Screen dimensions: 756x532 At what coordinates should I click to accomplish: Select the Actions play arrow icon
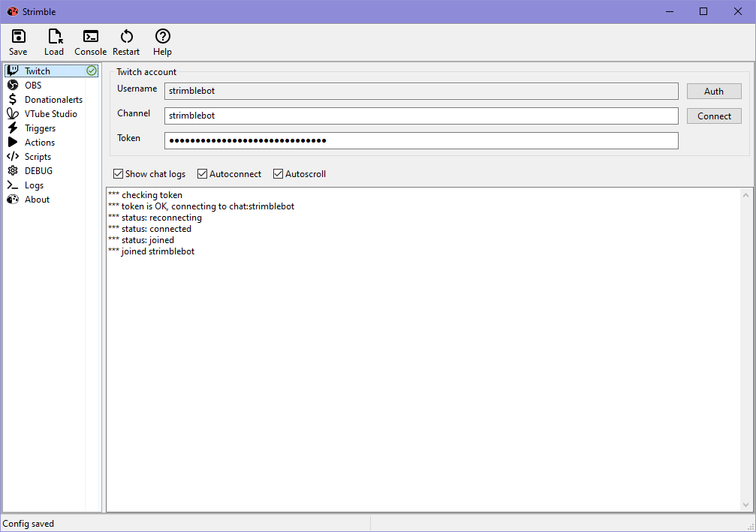click(13, 142)
